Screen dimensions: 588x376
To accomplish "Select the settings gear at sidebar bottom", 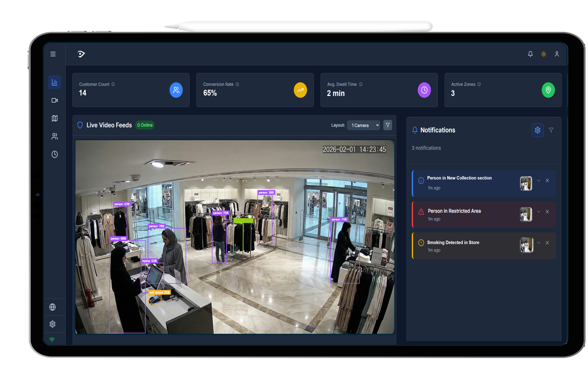I will tap(53, 324).
